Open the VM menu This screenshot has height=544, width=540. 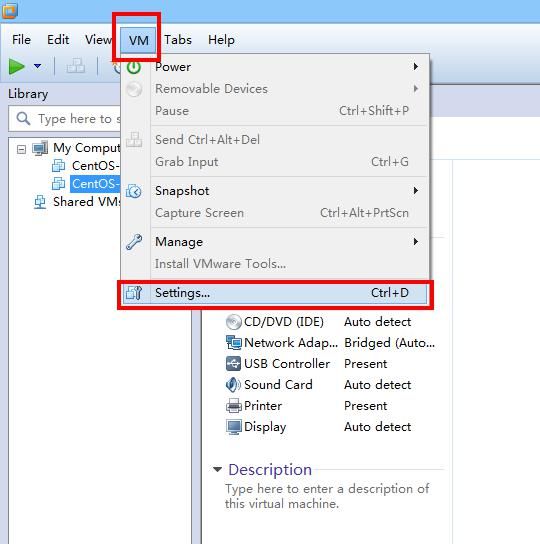point(138,40)
